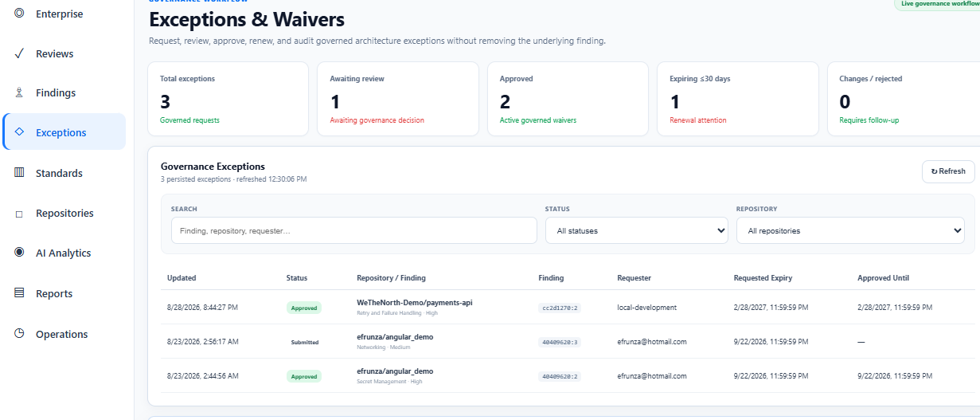This screenshot has width=980, height=420.
Task: Click the Standards columns icon
Action: [19, 173]
